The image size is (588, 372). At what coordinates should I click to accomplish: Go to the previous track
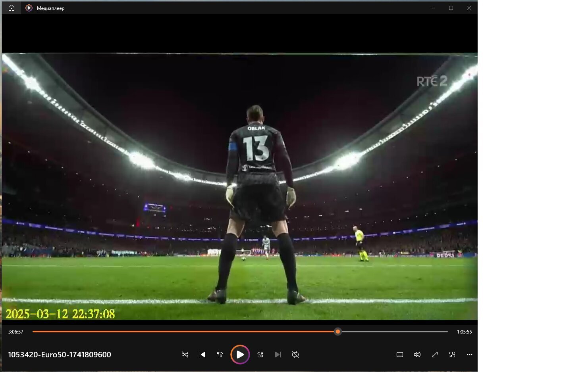tap(202, 355)
